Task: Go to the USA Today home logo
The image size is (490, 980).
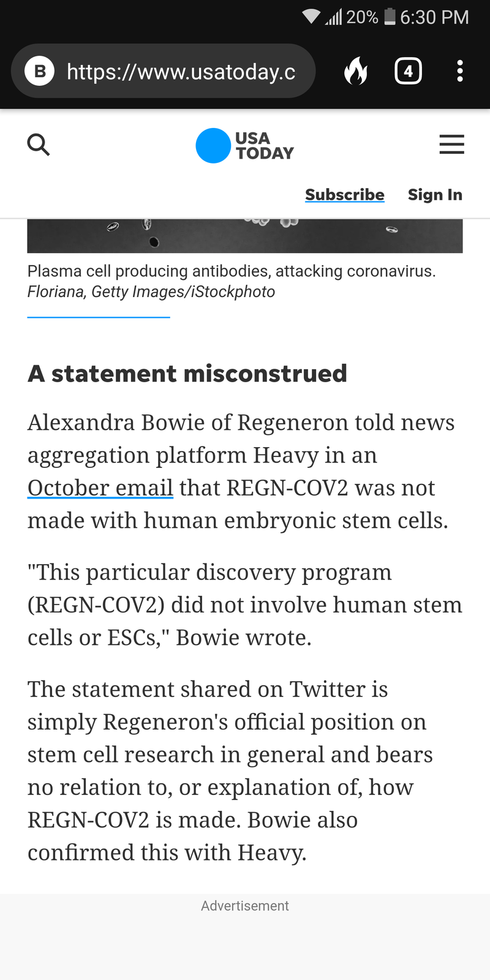Action: click(245, 146)
